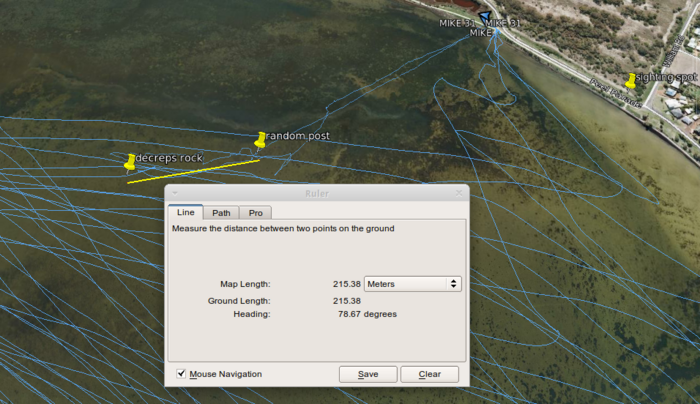Click the Ruler dialog title bar

pyautogui.click(x=316, y=192)
